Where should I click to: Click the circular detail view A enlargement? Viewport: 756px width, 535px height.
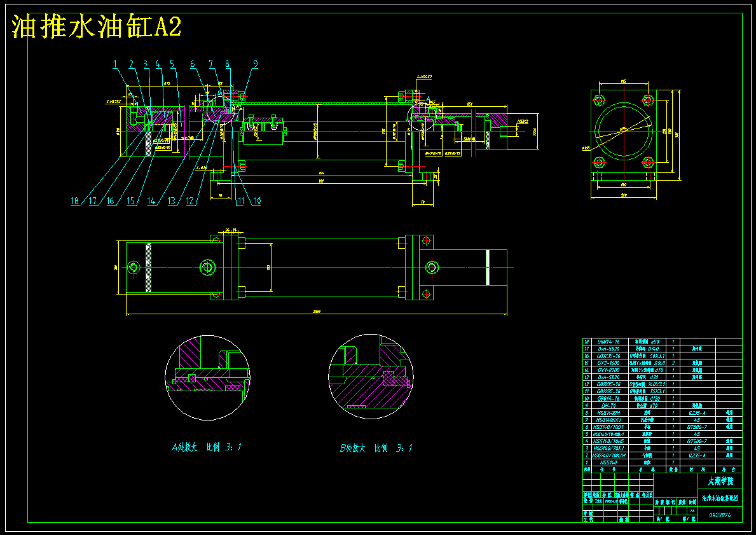pyautogui.click(x=207, y=378)
